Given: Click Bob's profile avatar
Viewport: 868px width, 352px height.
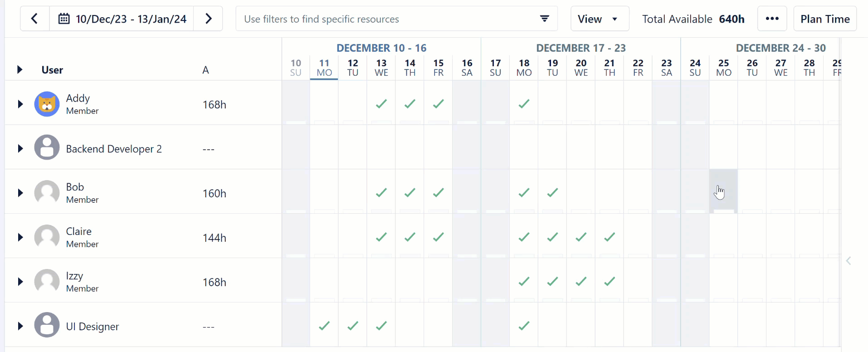Looking at the screenshot, I should tap(46, 192).
